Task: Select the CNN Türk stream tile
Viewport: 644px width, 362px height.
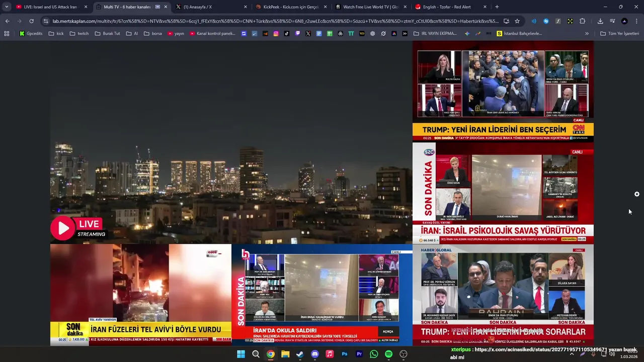Action: click(x=503, y=92)
